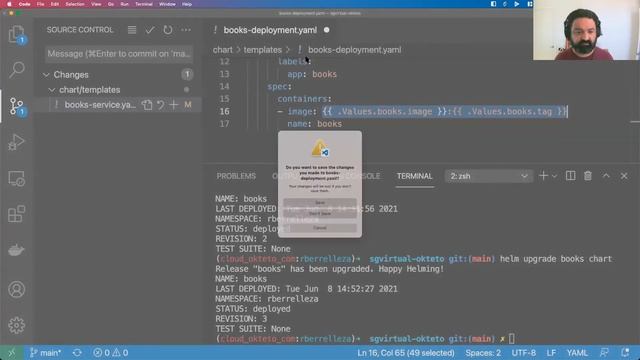640x360 pixels.
Task: Open the Terminal menu in menu bar
Action: pos(144,4)
